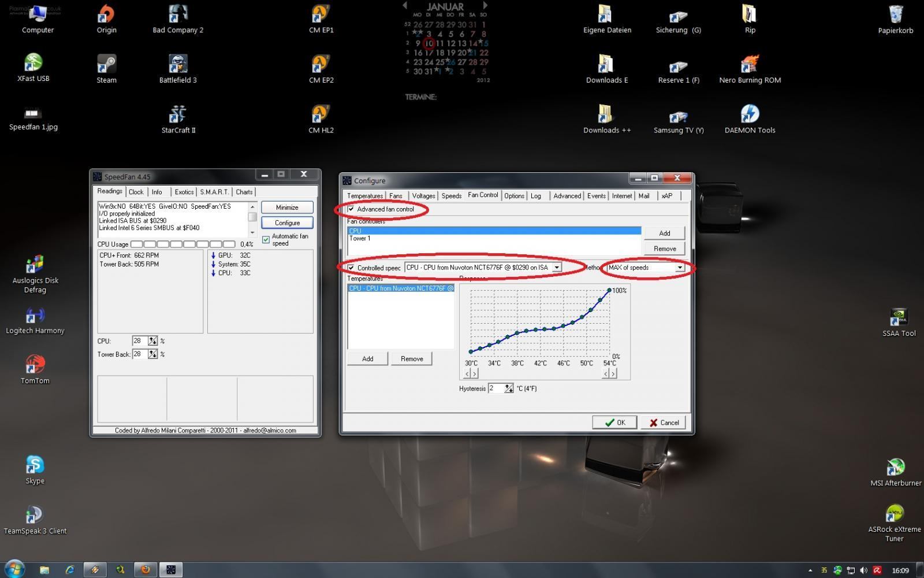
Task: Open Auslogics Disk Defrag icon
Action: pyautogui.click(x=35, y=274)
